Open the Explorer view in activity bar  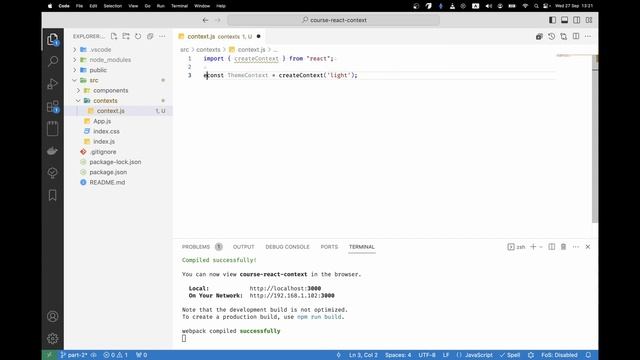click(x=53, y=40)
